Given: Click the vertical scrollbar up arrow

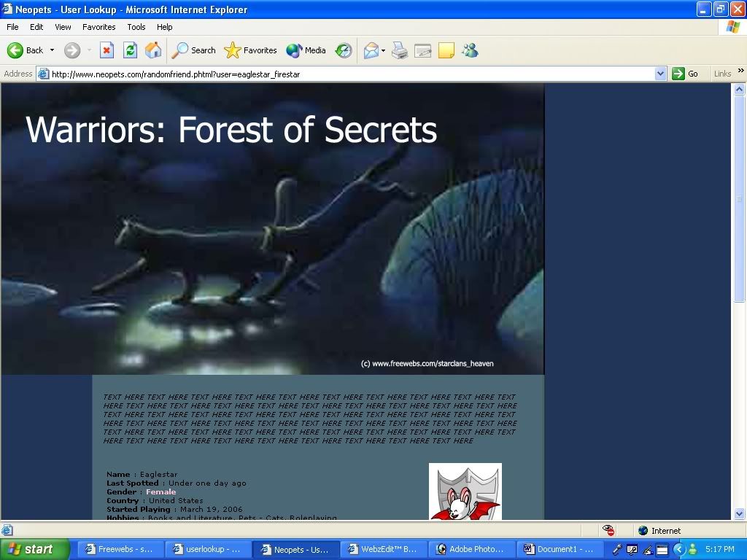Looking at the screenshot, I should (740, 89).
